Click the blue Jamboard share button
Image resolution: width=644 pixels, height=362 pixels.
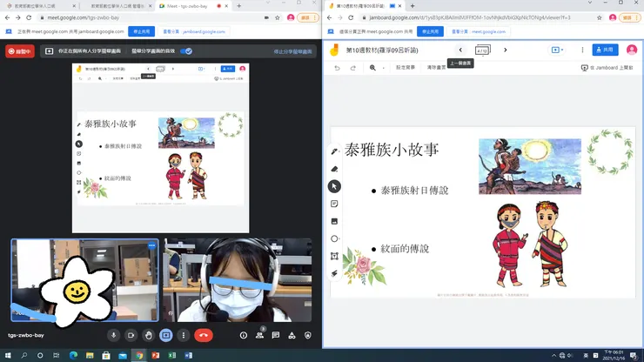coord(605,50)
